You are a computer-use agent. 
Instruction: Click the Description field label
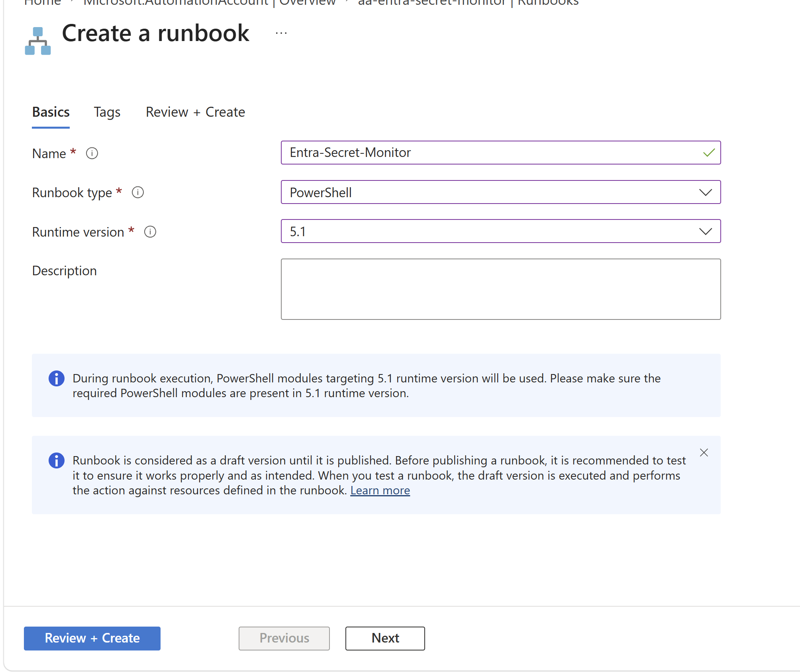coord(65,271)
